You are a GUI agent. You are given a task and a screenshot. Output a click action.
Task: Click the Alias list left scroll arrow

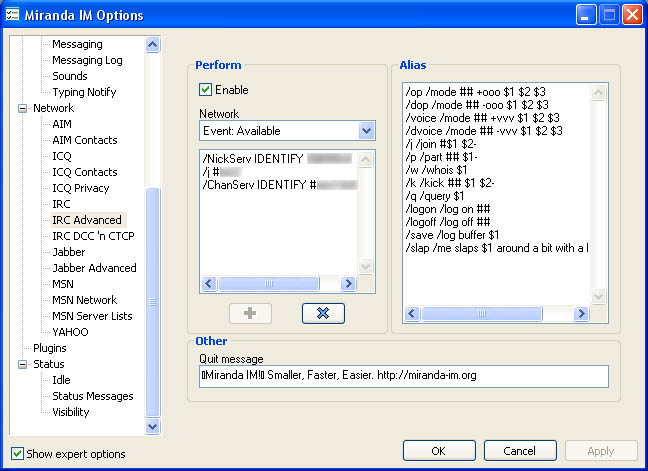click(412, 314)
